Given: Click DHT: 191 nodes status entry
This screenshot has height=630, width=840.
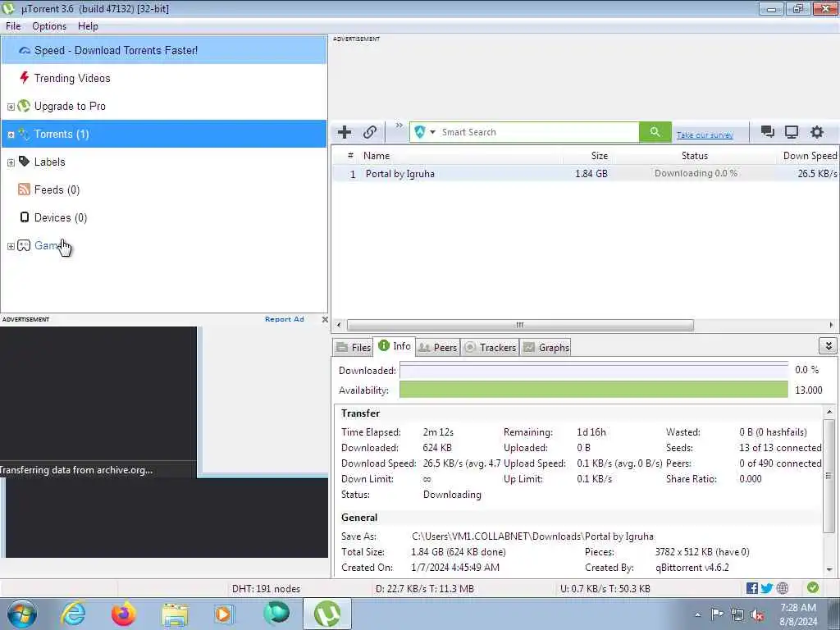Looking at the screenshot, I should pos(266,589).
